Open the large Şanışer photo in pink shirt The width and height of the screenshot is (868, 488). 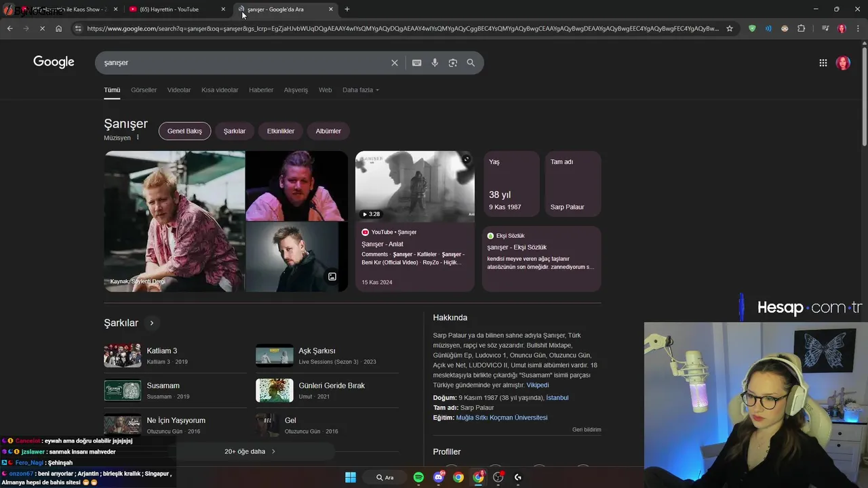click(174, 221)
